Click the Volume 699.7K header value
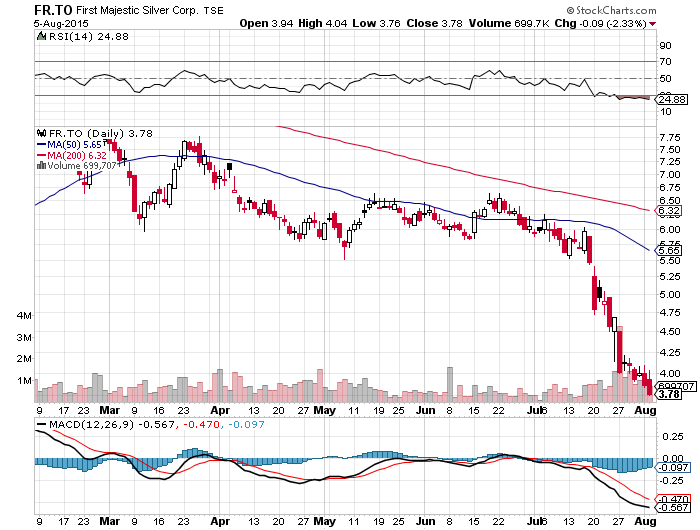 pyautogui.click(x=509, y=23)
